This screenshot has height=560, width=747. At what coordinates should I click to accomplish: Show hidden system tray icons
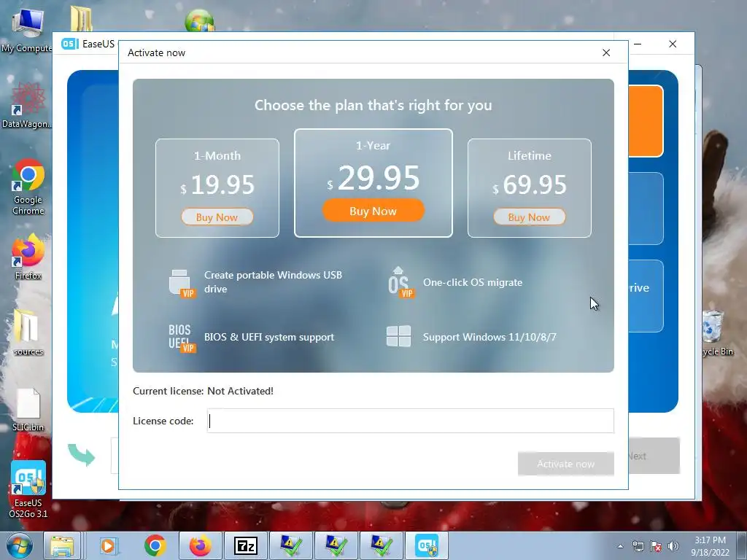point(620,546)
